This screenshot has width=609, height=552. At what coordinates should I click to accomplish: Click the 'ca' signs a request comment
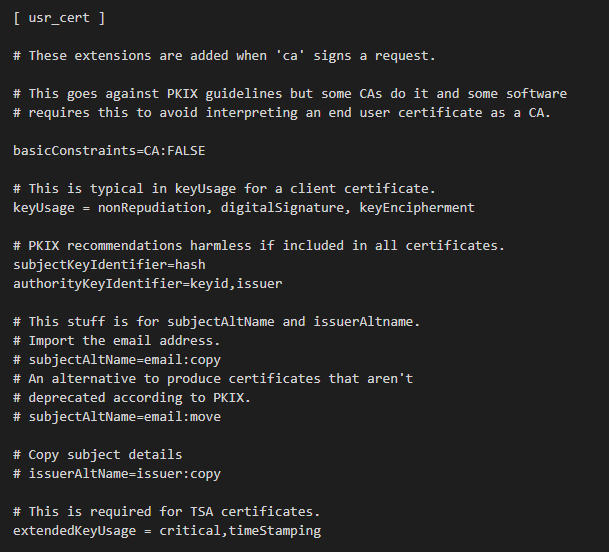tap(224, 56)
